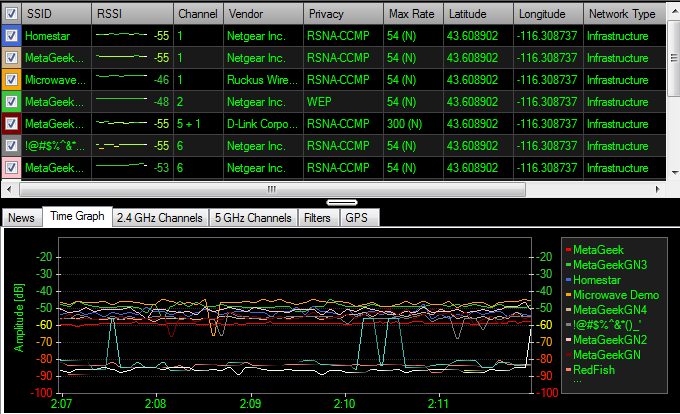The height and width of the screenshot is (414, 680).
Task: Click the horizontal scrollbar left arrow
Action: (9, 189)
